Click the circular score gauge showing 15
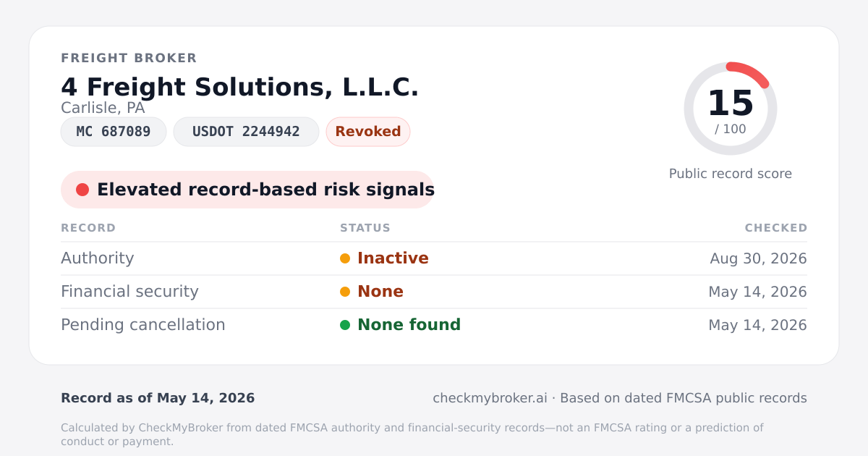The width and height of the screenshot is (868, 456). coord(731,109)
